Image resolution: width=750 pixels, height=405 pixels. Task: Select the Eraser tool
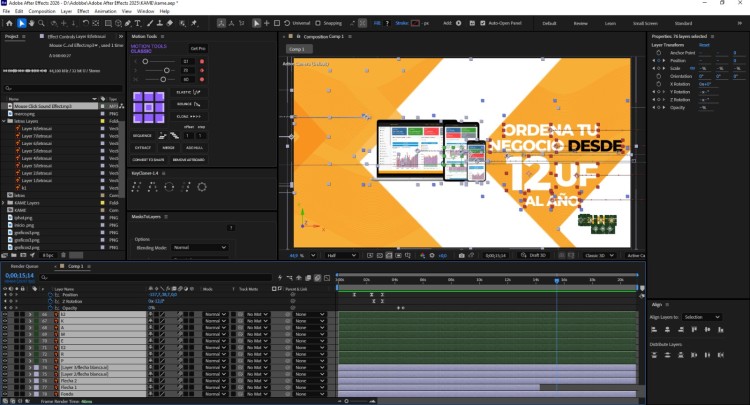click(169, 23)
